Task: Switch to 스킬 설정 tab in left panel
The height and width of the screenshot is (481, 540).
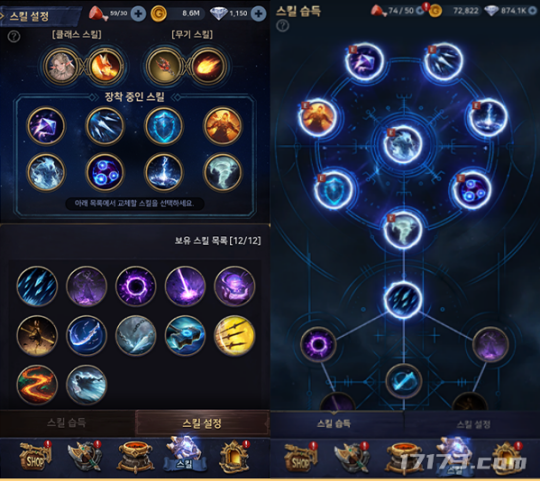Action: pyautogui.click(x=202, y=423)
